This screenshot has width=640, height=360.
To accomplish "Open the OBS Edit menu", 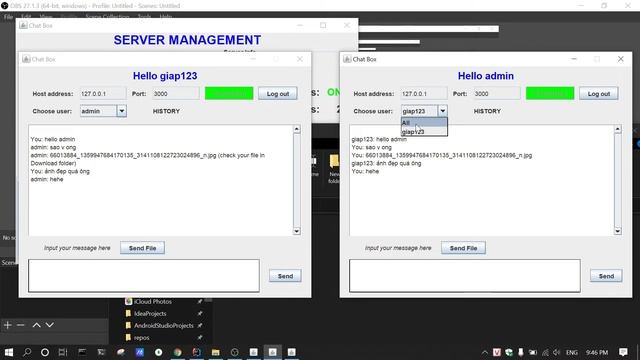I will click(x=26, y=17).
